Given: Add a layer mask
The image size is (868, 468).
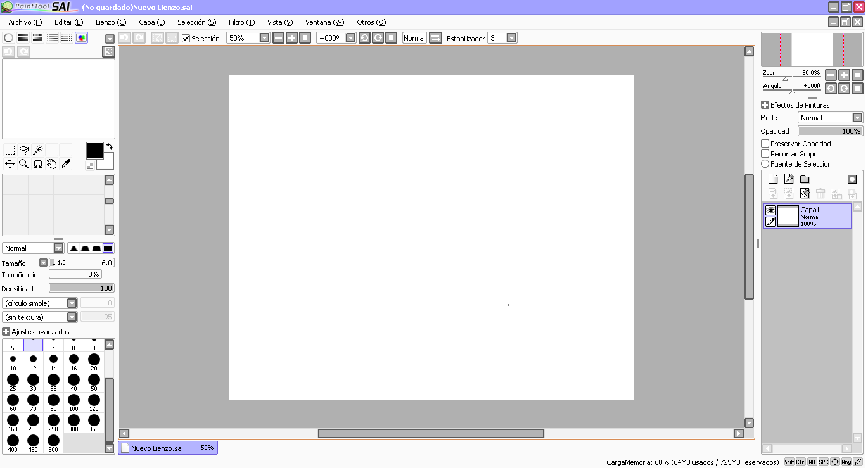Looking at the screenshot, I should coord(852,179).
